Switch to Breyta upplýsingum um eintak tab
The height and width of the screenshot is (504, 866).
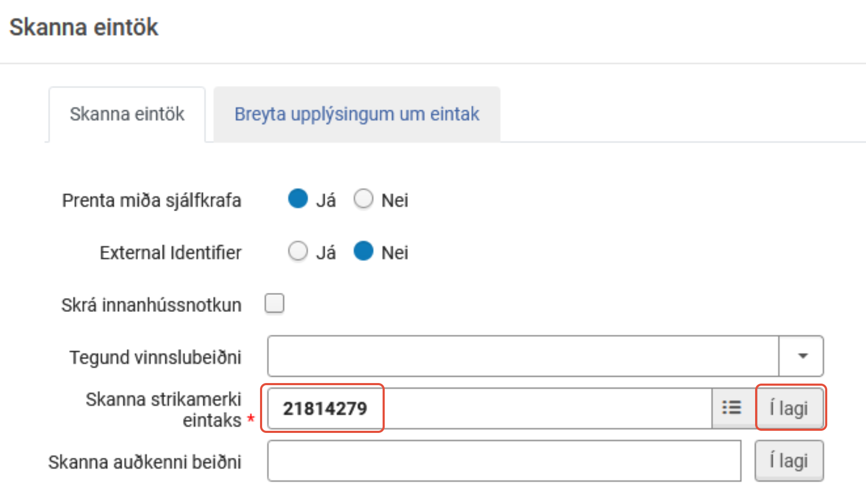(357, 114)
